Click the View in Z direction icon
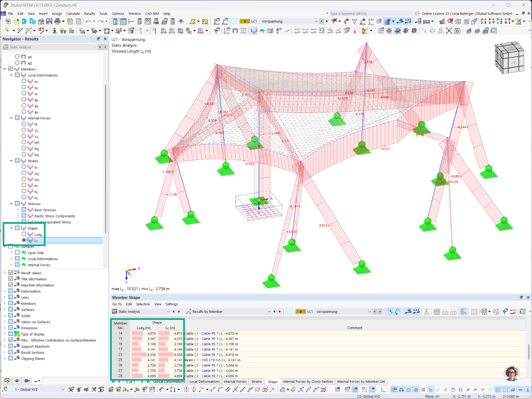 click(x=499, y=21)
